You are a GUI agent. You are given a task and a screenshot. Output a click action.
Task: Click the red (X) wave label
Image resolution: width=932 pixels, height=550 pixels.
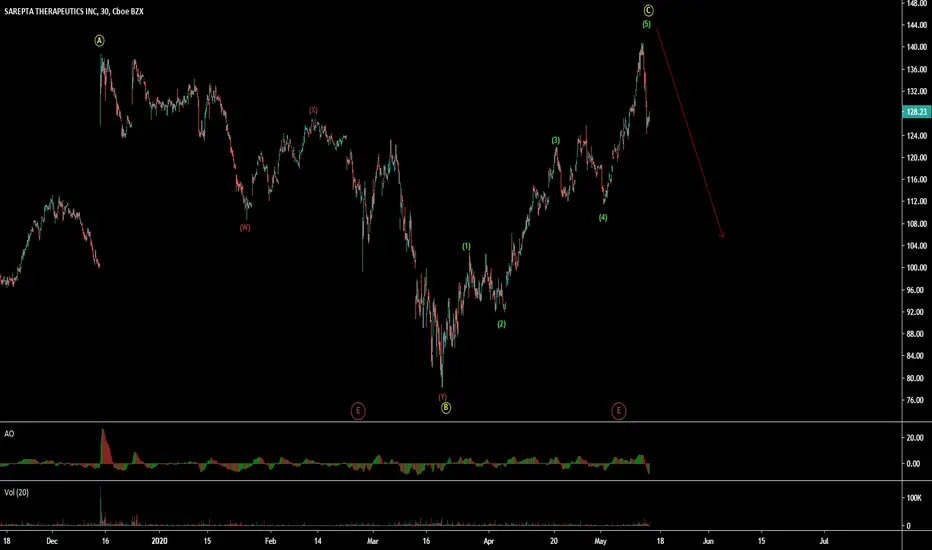click(x=313, y=111)
